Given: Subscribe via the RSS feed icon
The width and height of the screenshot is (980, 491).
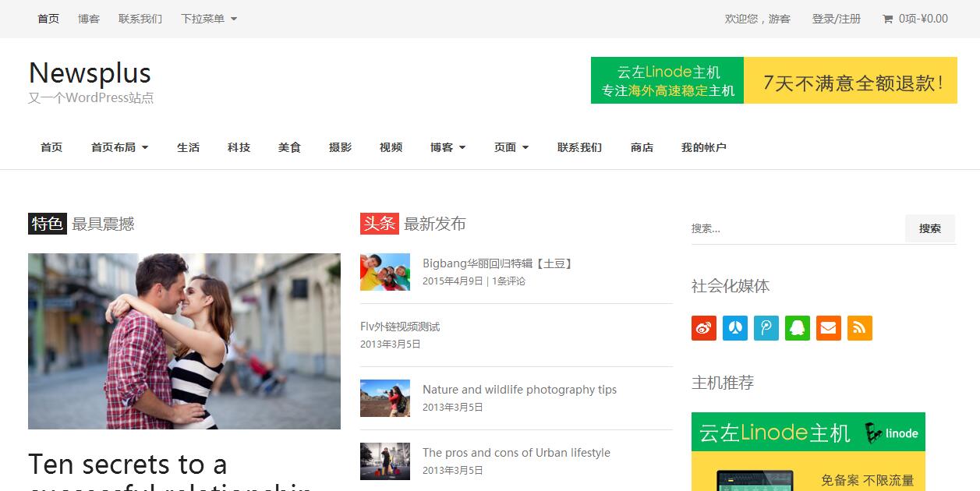Looking at the screenshot, I should coord(860,328).
